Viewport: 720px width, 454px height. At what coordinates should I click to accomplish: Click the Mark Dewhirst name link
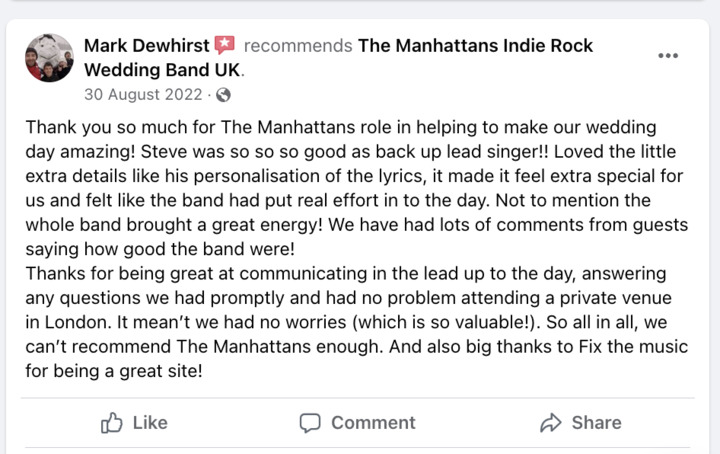click(146, 45)
